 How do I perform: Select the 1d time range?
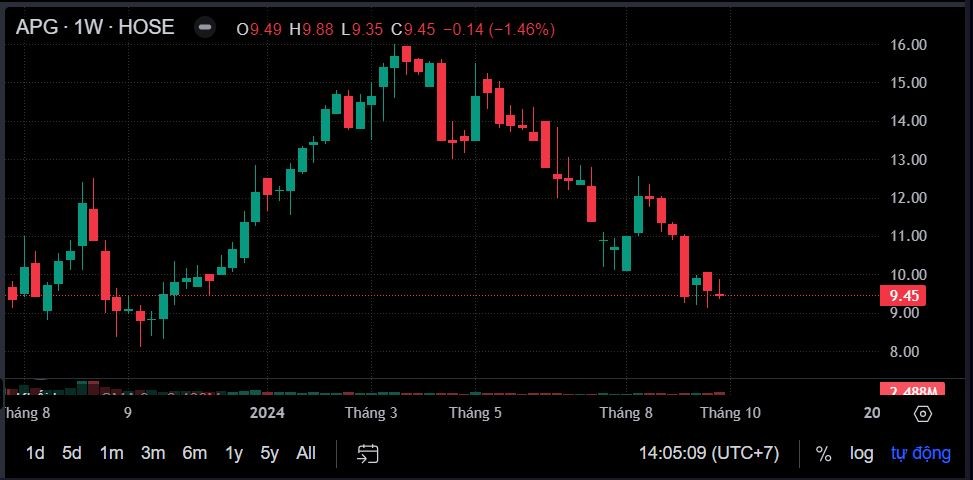pos(35,453)
